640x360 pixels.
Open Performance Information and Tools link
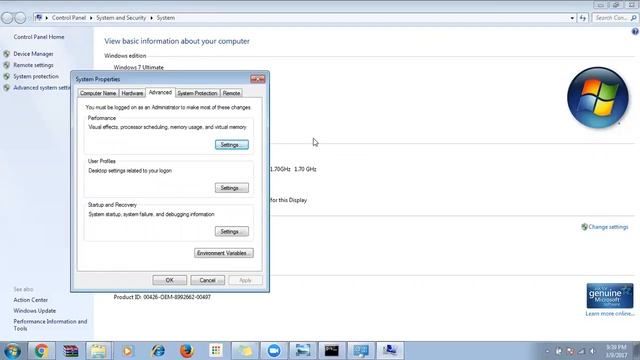tap(50, 325)
